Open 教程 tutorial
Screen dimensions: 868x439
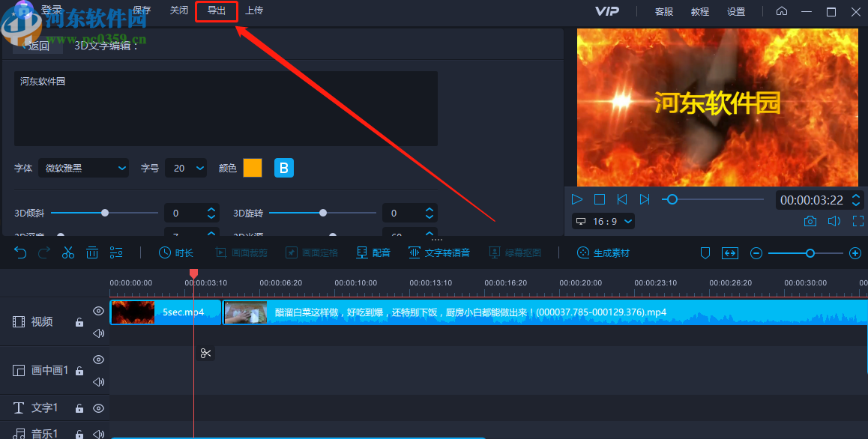tap(700, 12)
